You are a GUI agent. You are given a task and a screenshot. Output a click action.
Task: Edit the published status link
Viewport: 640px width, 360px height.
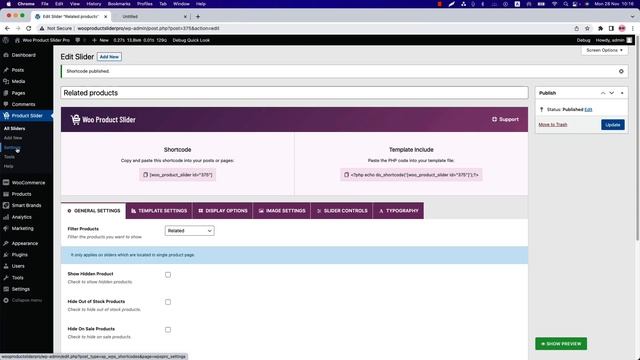588,109
